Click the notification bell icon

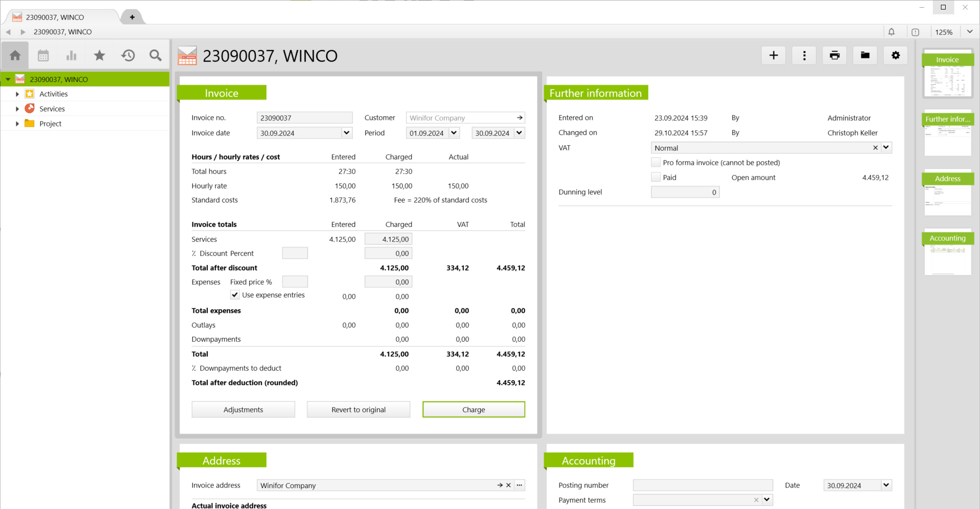891,32
